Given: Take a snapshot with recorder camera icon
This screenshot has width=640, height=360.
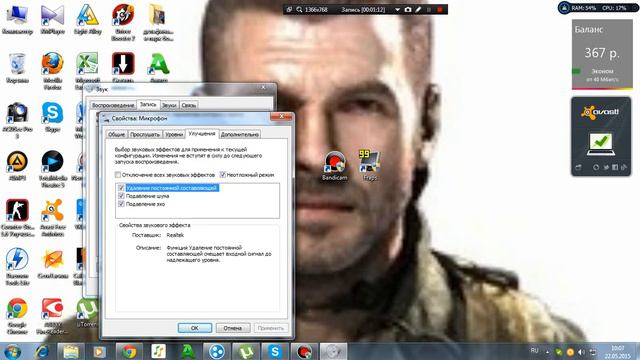Looking at the screenshot, I should 408,9.
